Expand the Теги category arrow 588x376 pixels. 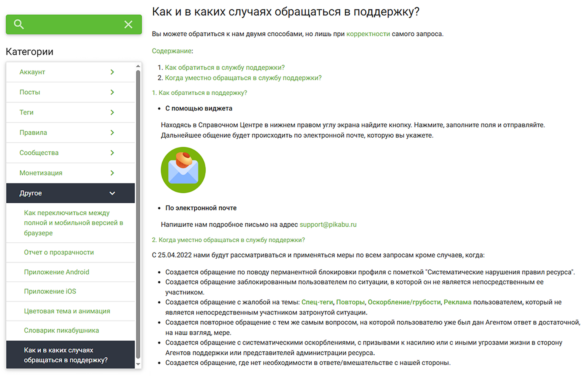[112, 112]
